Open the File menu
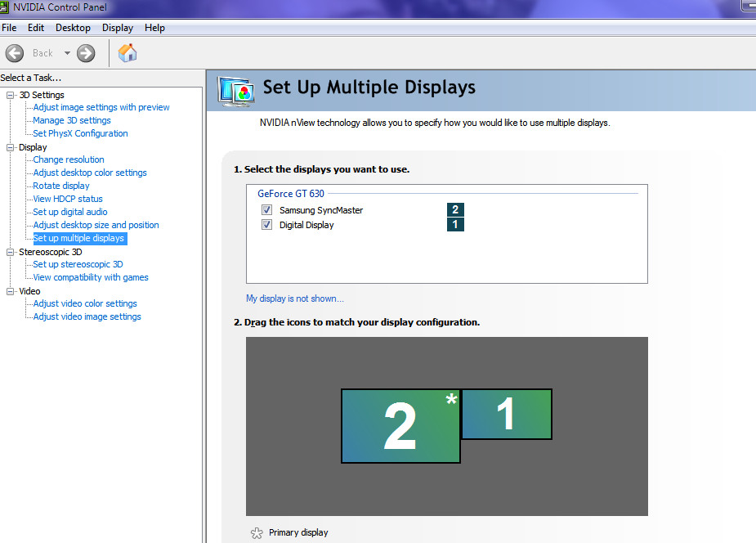Screen dimensions: 756x543 pos(9,28)
